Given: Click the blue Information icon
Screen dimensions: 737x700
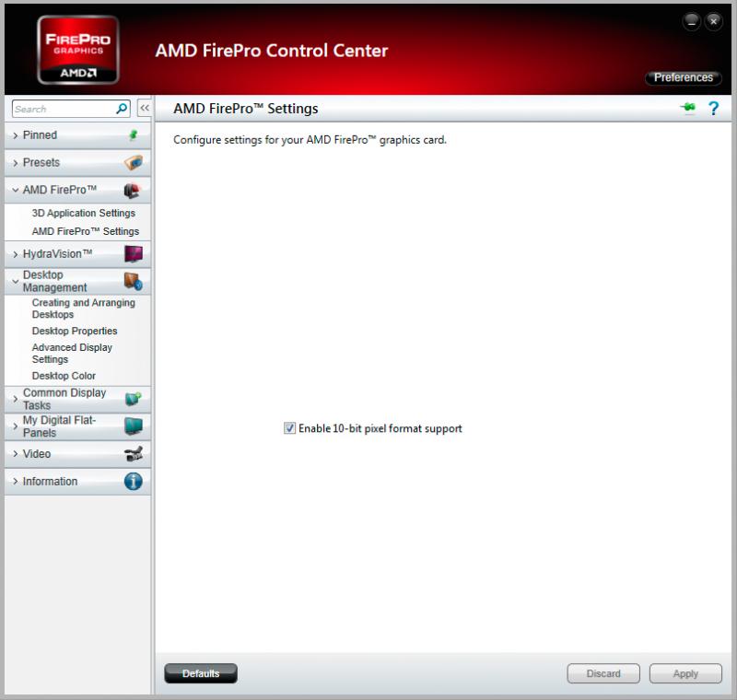Looking at the screenshot, I should pyautogui.click(x=134, y=482).
